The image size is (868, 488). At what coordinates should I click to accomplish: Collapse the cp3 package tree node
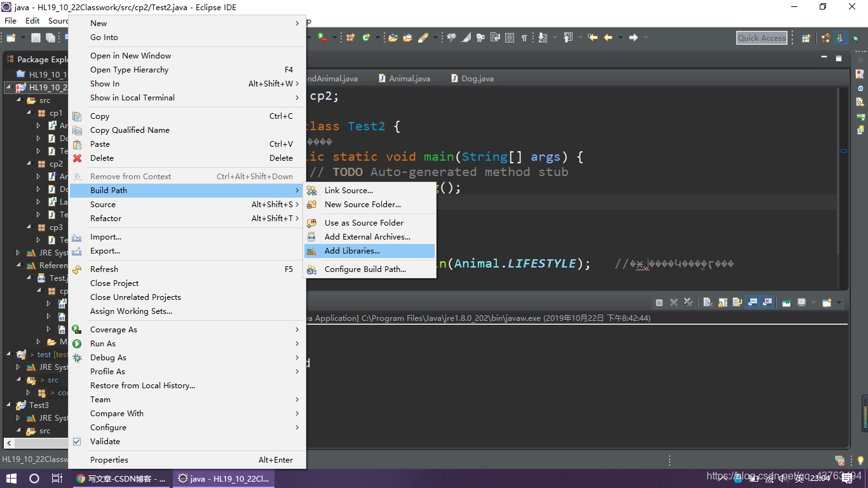tap(29, 227)
